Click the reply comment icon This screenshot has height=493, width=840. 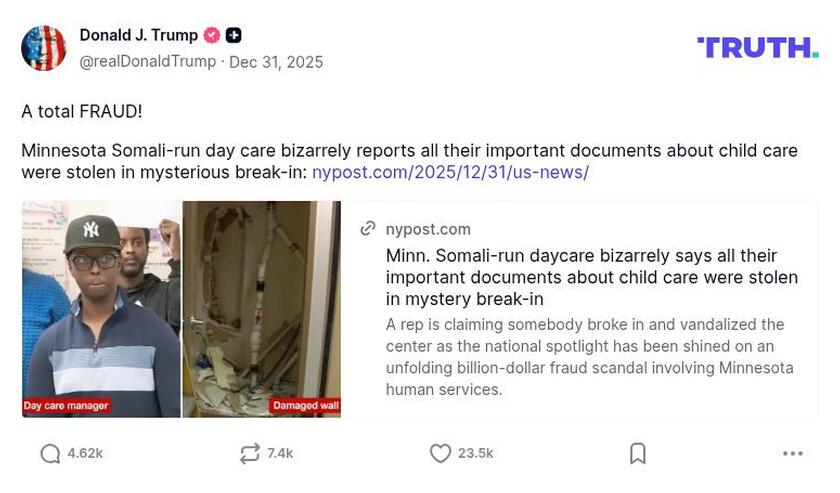click(x=50, y=454)
